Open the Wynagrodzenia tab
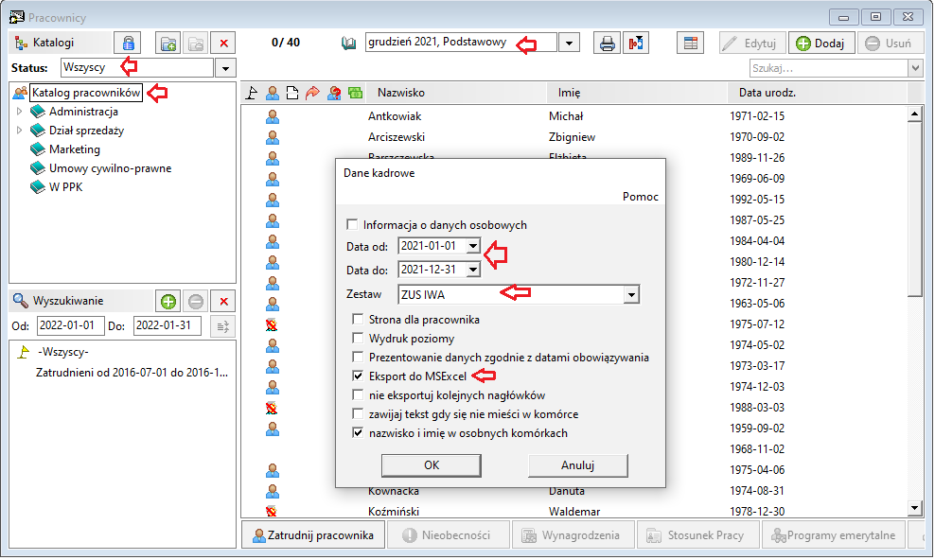Screen dimensions: 935x560 573,535
